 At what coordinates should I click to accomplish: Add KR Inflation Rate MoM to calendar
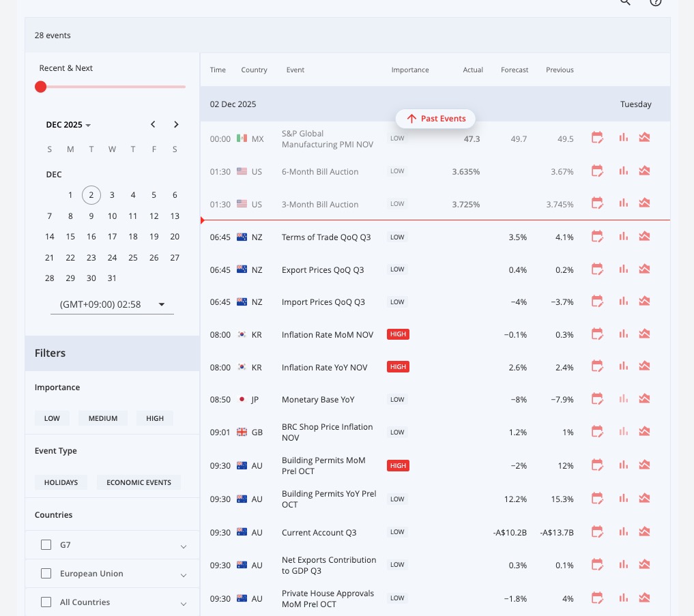(597, 334)
